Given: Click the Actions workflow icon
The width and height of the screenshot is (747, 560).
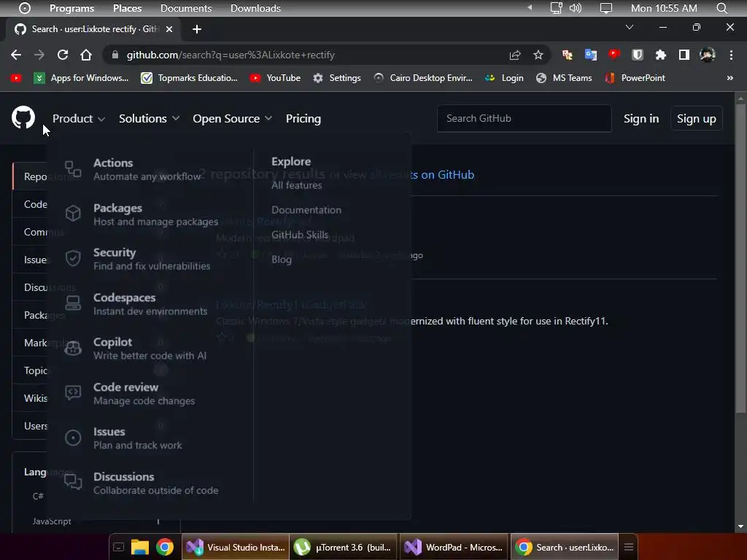Looking at the screenshot, I should [x=73, y=169].
